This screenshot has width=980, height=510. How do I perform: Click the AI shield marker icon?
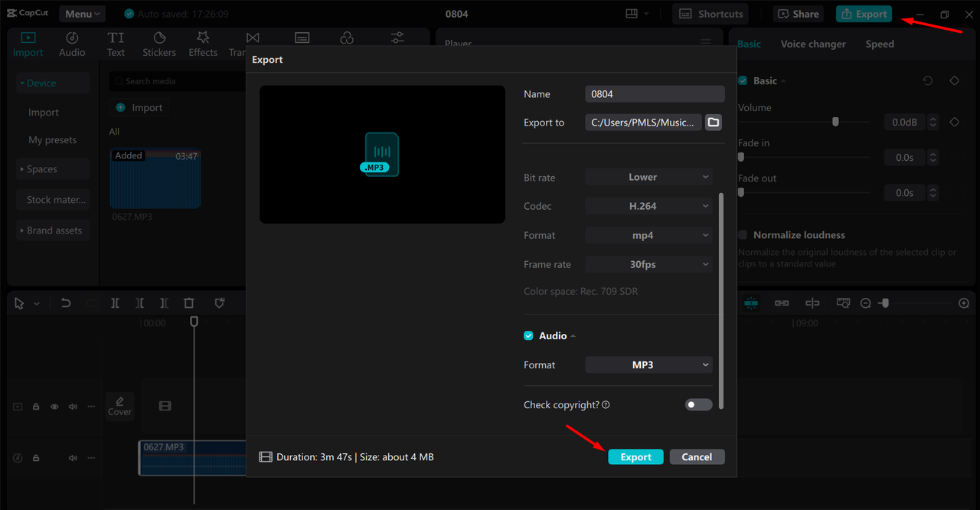pyautogui.click(x=220, y=303)
